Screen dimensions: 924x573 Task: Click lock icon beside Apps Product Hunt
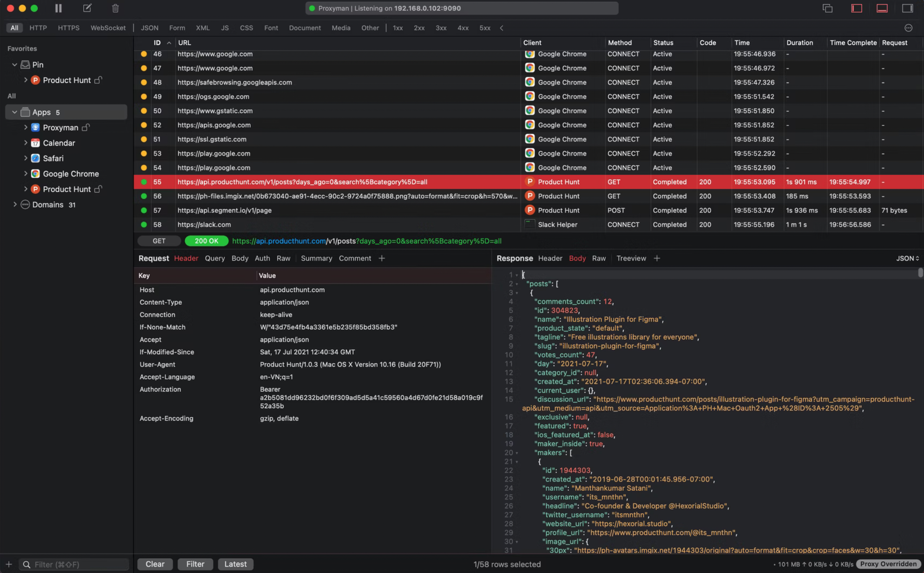98,189
